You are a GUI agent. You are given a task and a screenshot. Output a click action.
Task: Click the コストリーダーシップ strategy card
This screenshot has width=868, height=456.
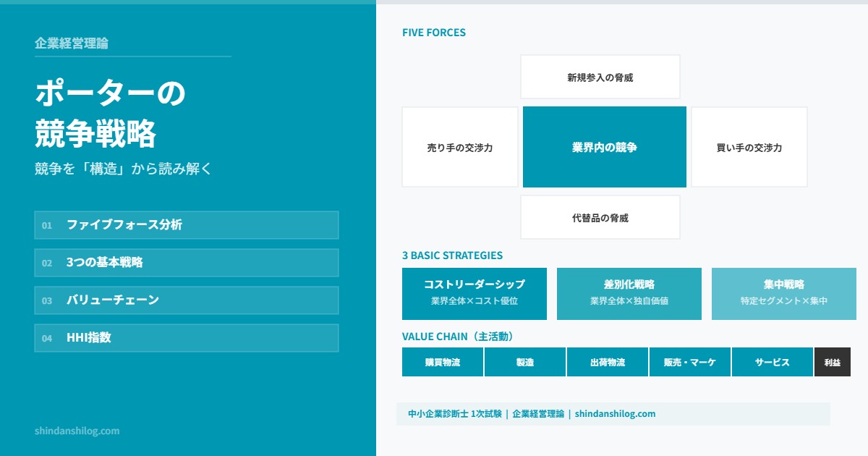pos(475,293)
